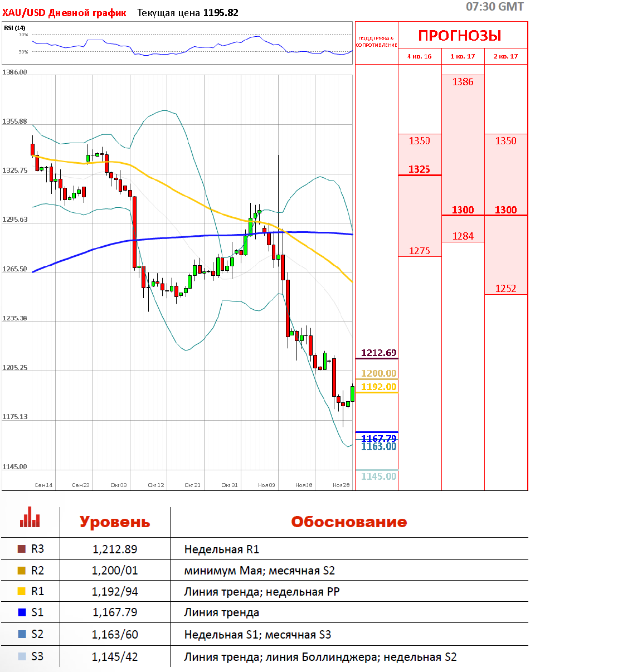
Task: Pick the yellow R1 marker square
Action: [x=22, y=591]
